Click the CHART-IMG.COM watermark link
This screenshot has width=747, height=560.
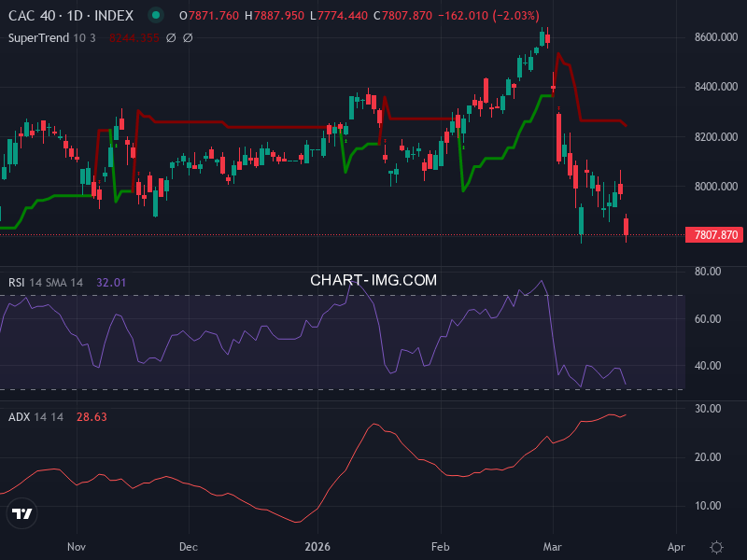tap(373, 279)
